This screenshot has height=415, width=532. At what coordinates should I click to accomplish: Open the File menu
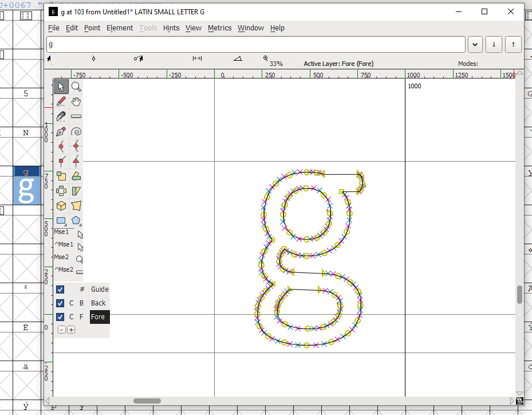tap(54, 28)
